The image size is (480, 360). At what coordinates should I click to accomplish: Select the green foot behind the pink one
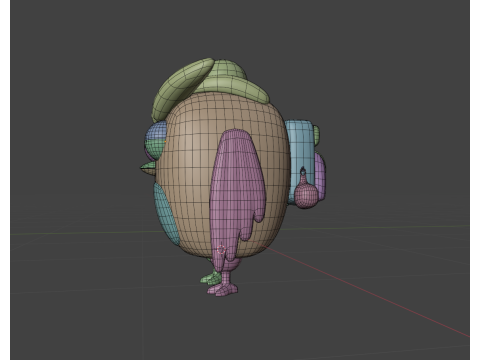tap(211, 277)
